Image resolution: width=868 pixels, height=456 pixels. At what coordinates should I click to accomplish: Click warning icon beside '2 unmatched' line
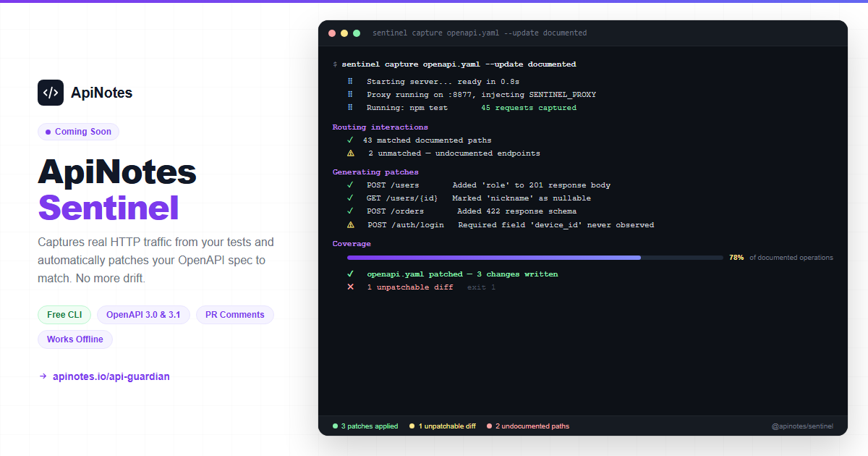coord(351,153)
